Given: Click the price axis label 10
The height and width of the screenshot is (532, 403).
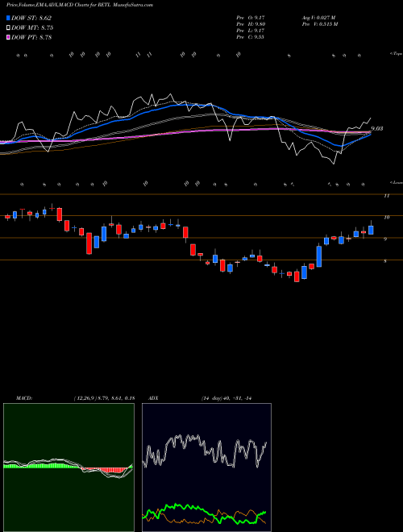Looking at the screenshot, I should (386, 218).
